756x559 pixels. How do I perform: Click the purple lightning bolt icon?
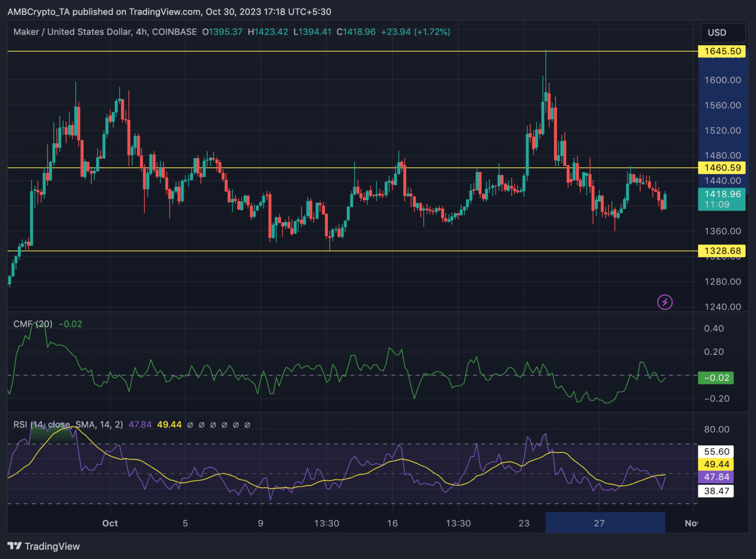click(x=665, y=302)
